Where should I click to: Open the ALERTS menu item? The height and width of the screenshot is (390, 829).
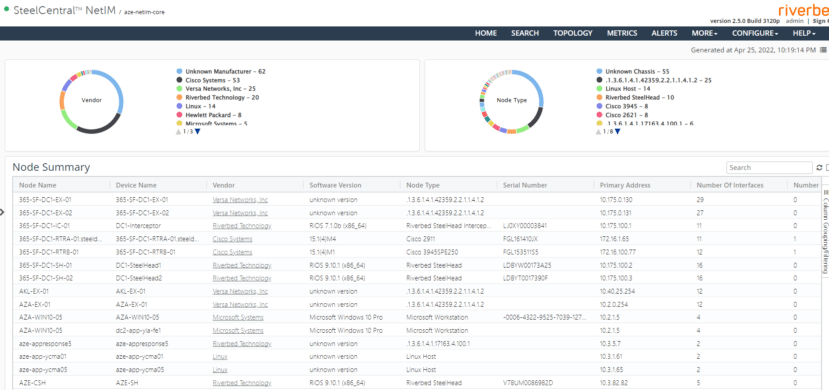tap(664, 33)
